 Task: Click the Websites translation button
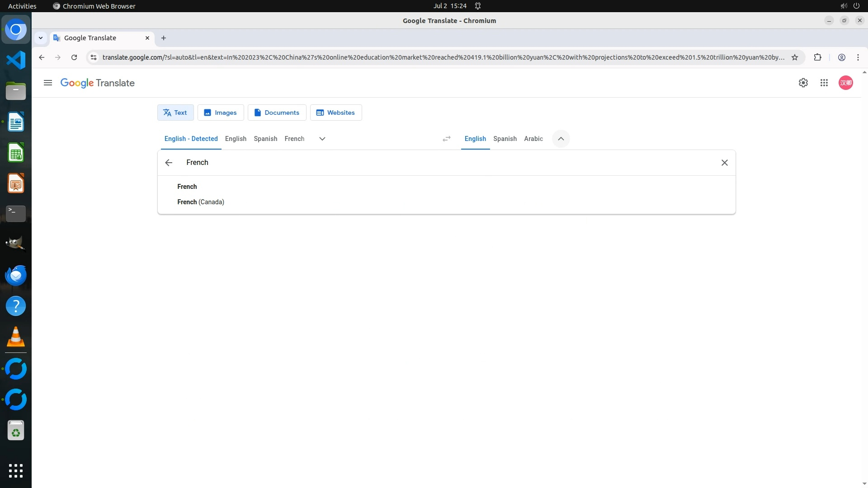(335, 113)
